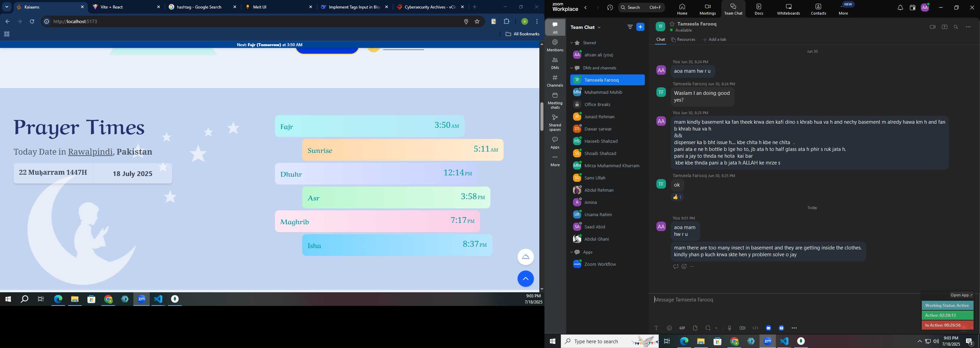
Task: Open Chrome tab search dropdown arrow
Action: pos(6,7)
